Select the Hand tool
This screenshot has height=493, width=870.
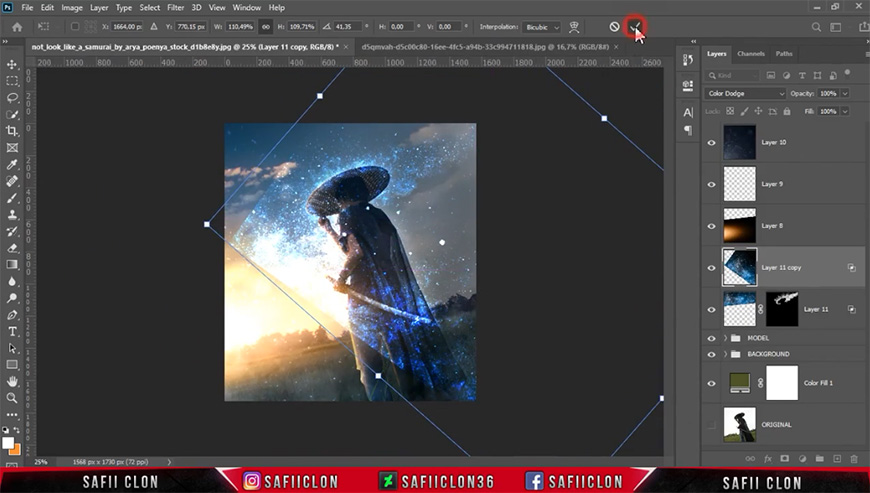[12, 381]
